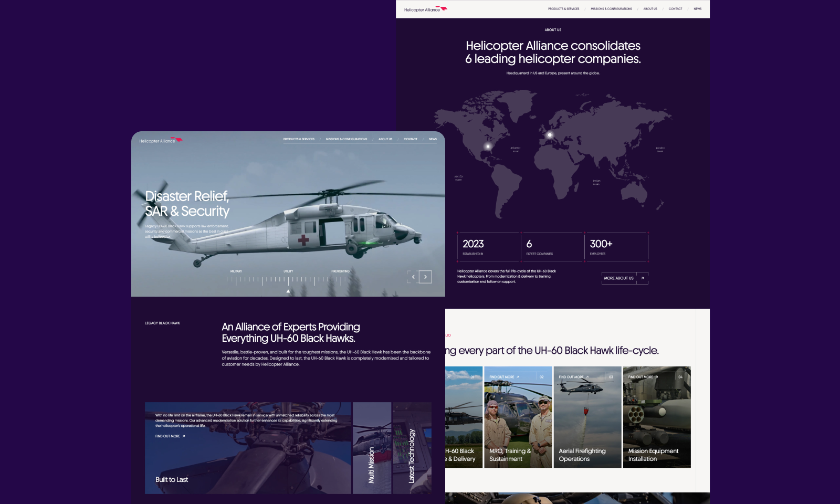Open the Aerial Firefighting Operations card
Viewport: 840px width, 504px height.
587,417
